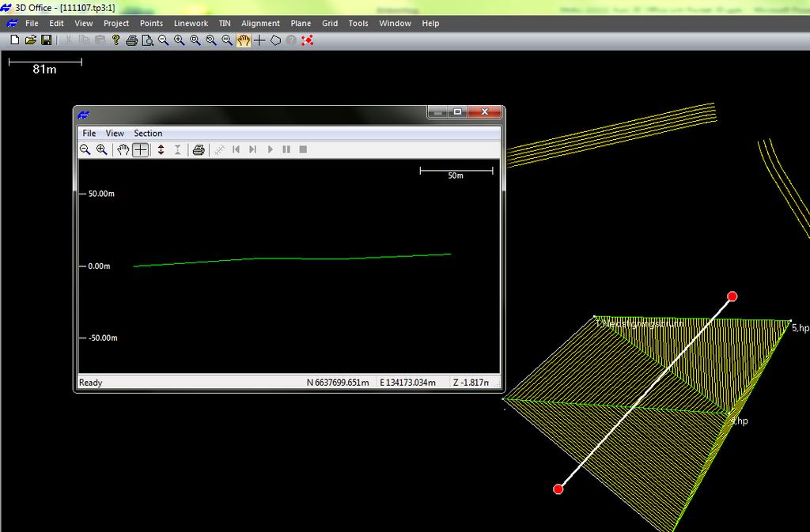Create a new file from main toolbar
810x532 pixels.
[14, 40]
